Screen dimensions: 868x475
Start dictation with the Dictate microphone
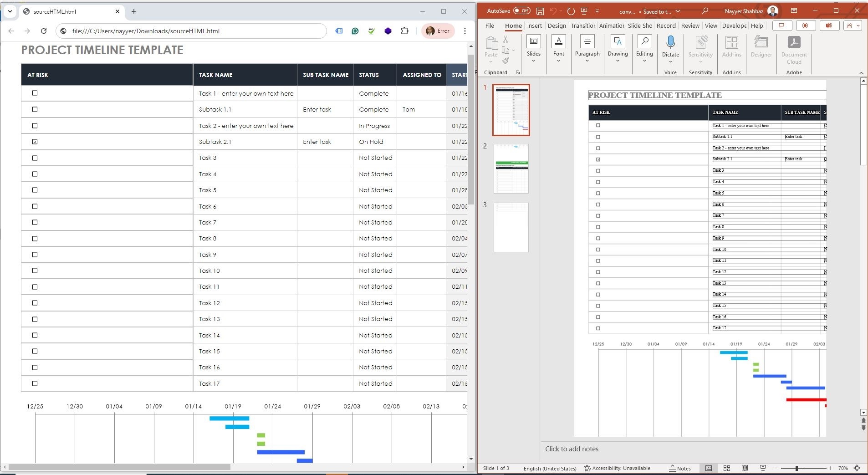point(670,43)
